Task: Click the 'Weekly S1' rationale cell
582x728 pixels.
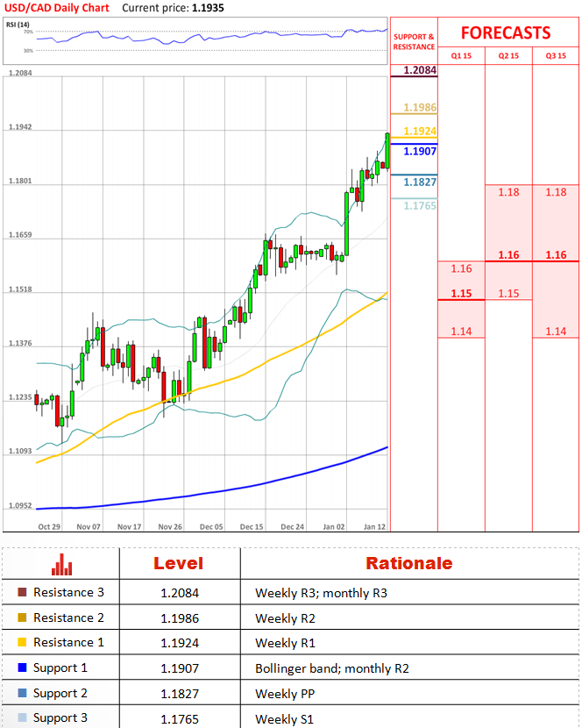Action: click(285, 719)
